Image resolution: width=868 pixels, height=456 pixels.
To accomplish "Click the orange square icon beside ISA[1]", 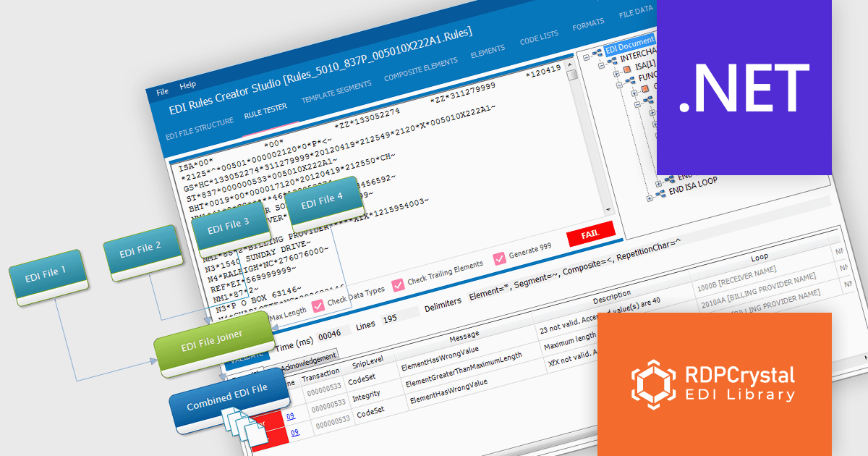I will point(628,70).
